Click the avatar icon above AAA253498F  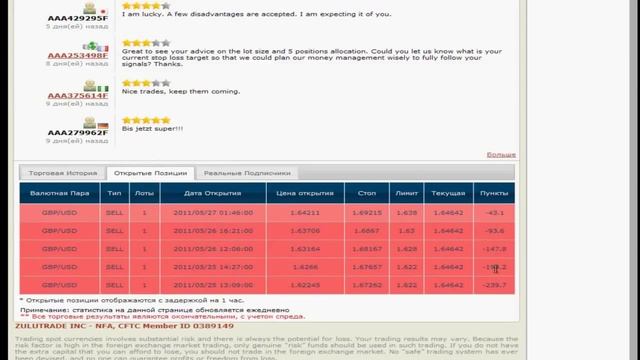[90, 46]
